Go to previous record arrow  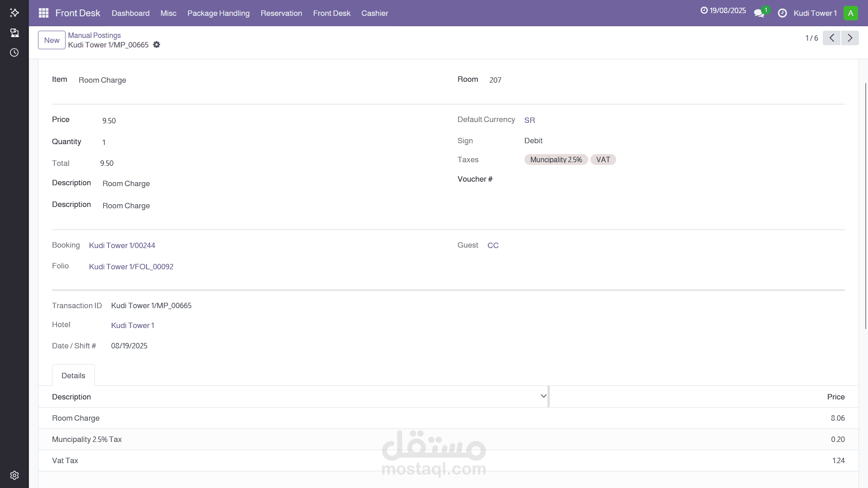[x=831, y=38]
